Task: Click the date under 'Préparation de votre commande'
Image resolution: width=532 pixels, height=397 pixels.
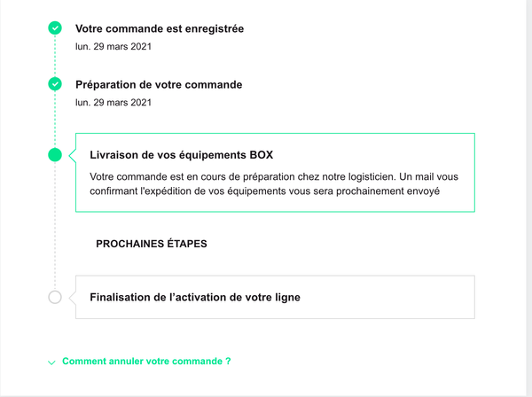Action: pyautogui.click(x=113, y=103)
